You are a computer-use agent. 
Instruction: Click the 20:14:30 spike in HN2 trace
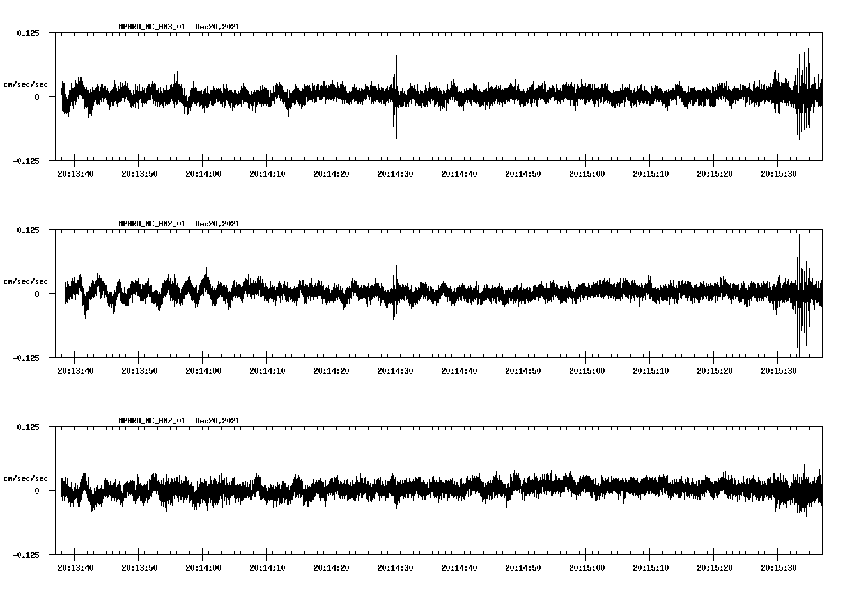(396, 292)
